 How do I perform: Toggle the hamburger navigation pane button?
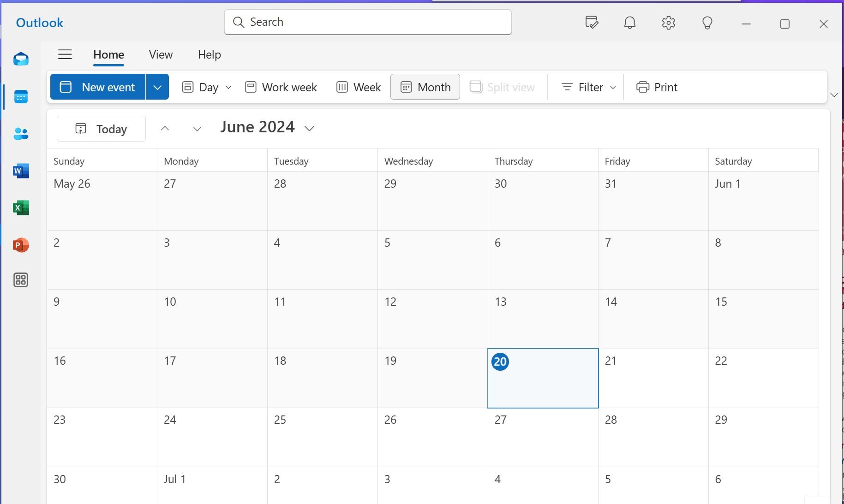click(65, 54)
